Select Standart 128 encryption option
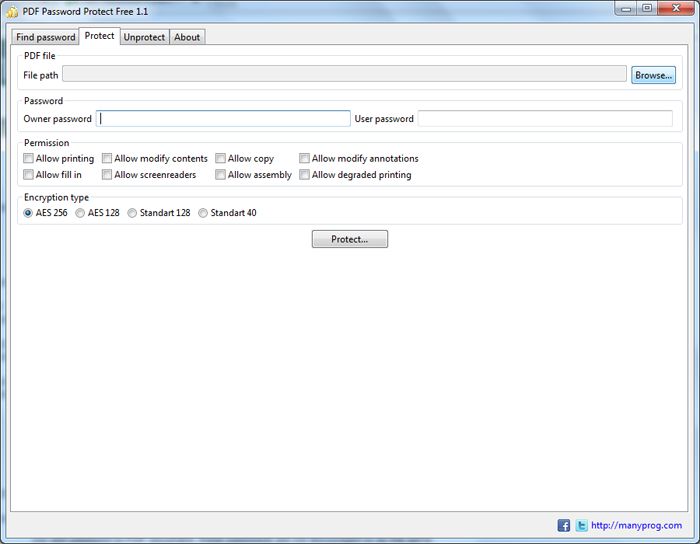 (132, 213)
